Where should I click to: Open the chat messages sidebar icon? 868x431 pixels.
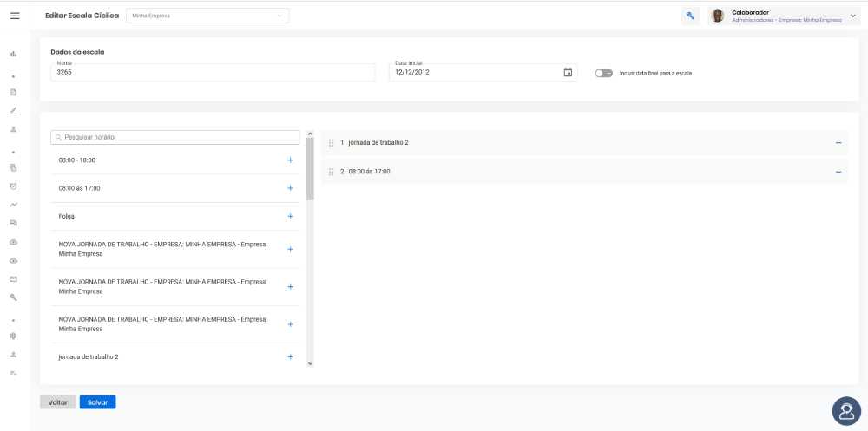(x=14, y=223)
